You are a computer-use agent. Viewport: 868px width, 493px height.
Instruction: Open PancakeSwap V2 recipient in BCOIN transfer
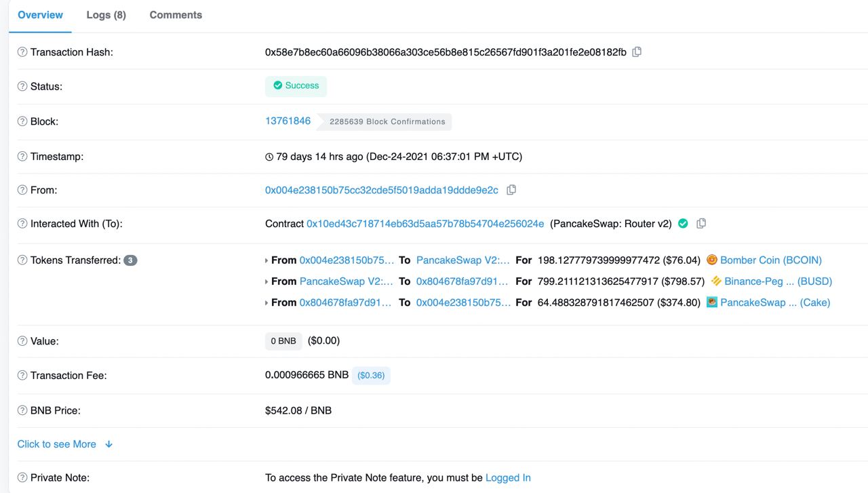[x=463, y=260]
